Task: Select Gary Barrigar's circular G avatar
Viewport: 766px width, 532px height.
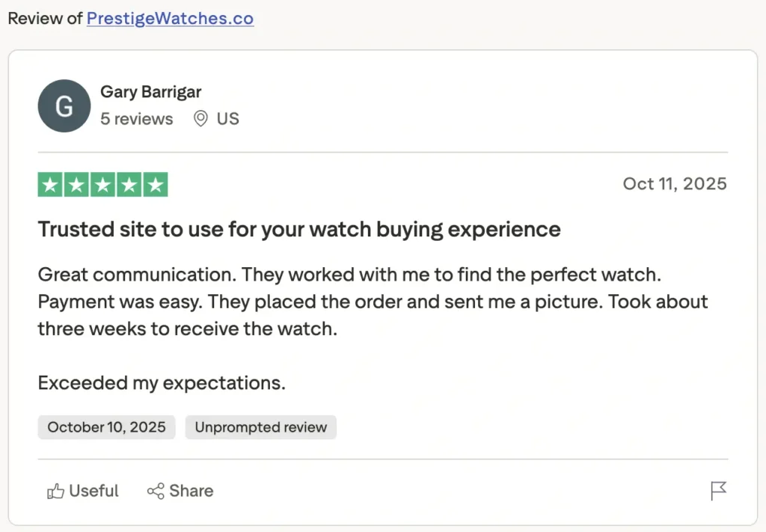Action: [64, 106]
